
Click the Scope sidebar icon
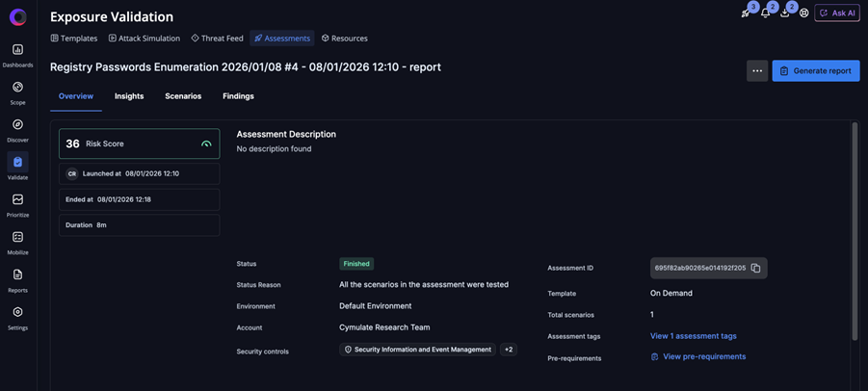coord(17,88)
